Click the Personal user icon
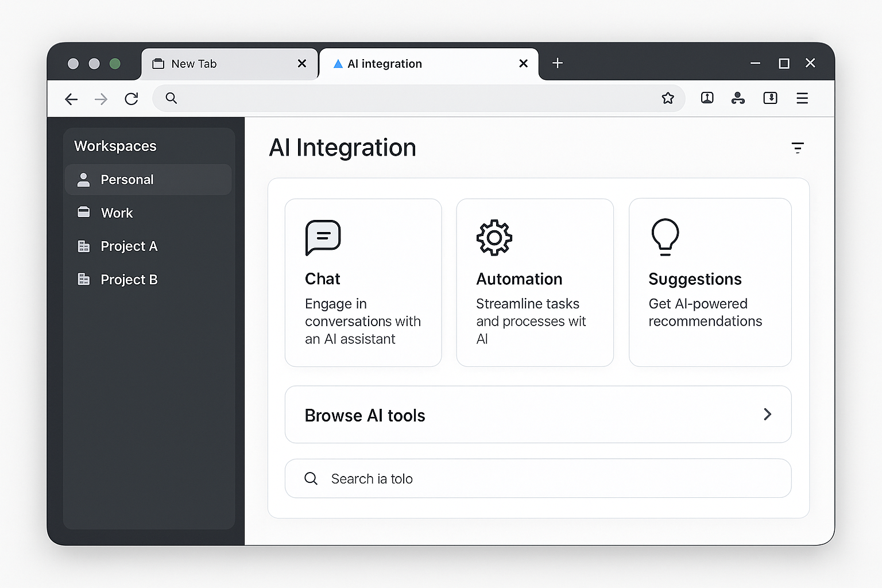The image size is (882, 588). click(84, 180)
